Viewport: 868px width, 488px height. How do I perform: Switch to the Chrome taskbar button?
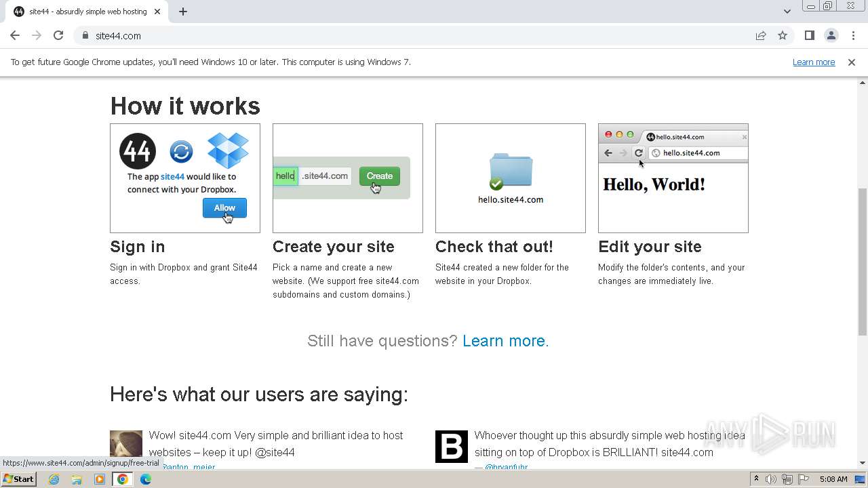123,479
